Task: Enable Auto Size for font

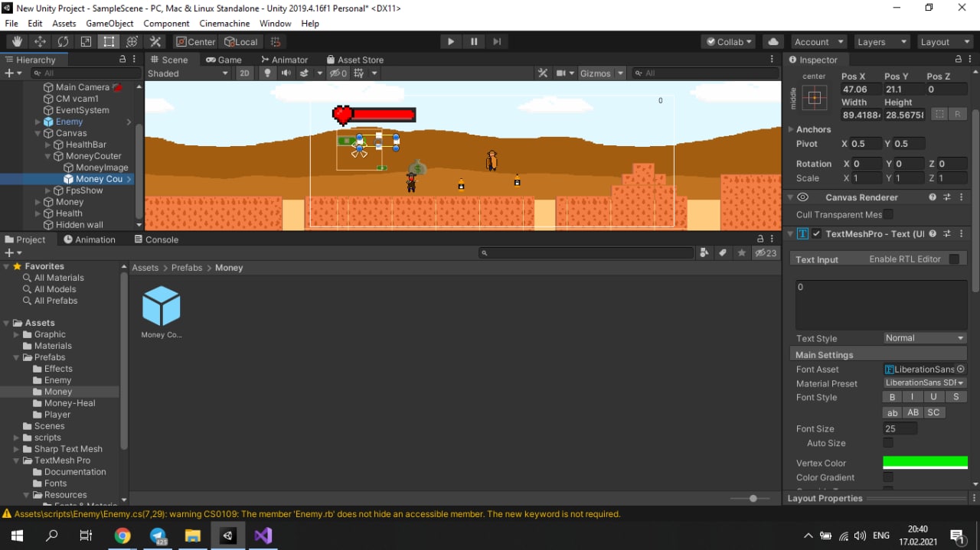Action: (x=888, y=443)
